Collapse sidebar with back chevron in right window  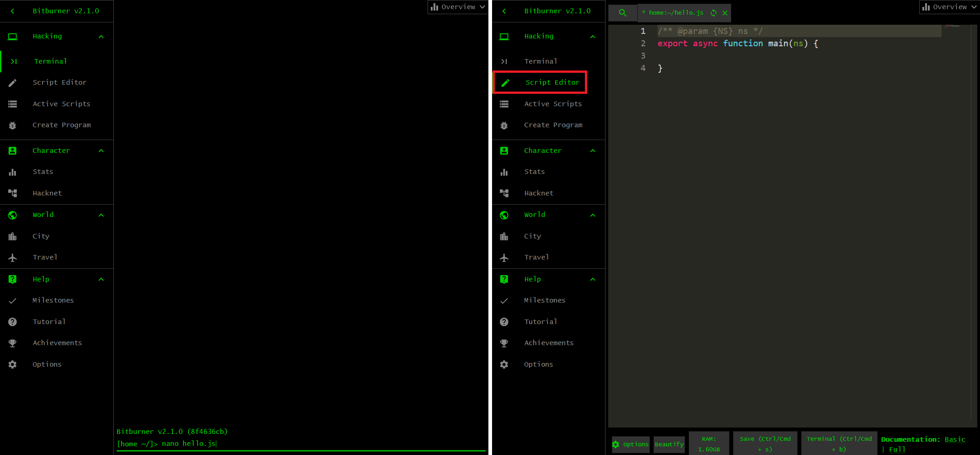coord(504,11)
